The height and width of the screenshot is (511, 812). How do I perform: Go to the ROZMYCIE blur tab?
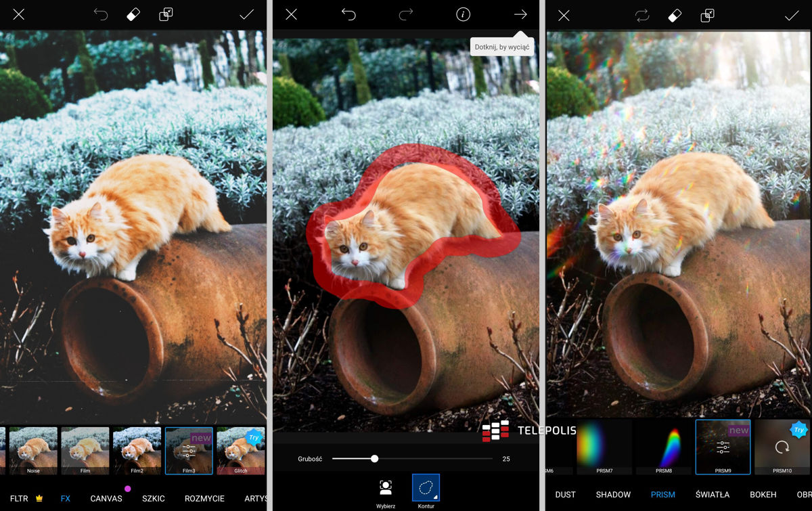click(204, 498)
